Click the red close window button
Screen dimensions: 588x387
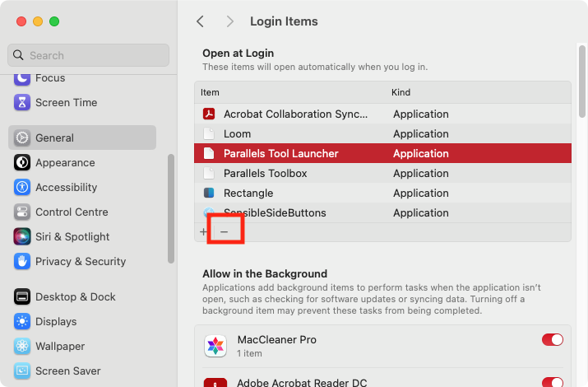click(x=21, y=21)
